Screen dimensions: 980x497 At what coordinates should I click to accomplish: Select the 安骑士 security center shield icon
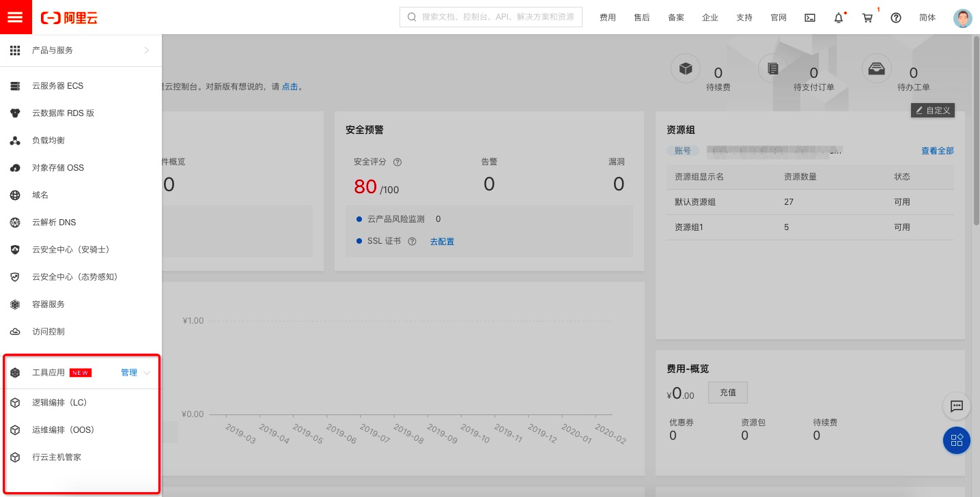(x=15, y=250)
